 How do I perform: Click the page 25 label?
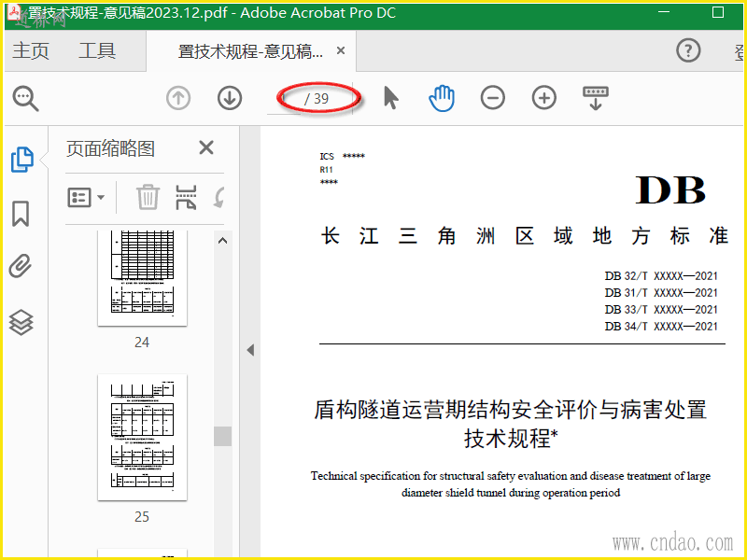pyautogui.click(x=142, y=517)
